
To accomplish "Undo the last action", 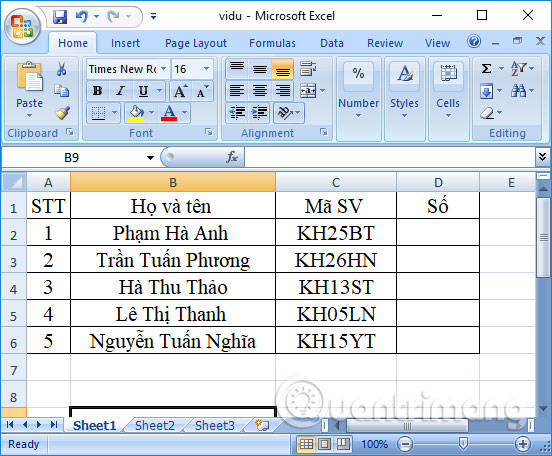I will (x=81, y=16).
